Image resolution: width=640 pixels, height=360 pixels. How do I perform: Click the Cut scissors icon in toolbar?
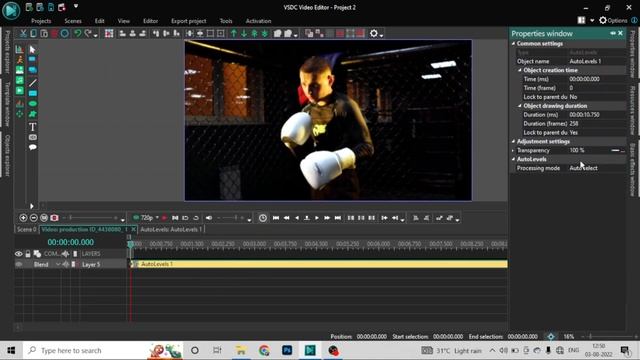coord(23,33)
